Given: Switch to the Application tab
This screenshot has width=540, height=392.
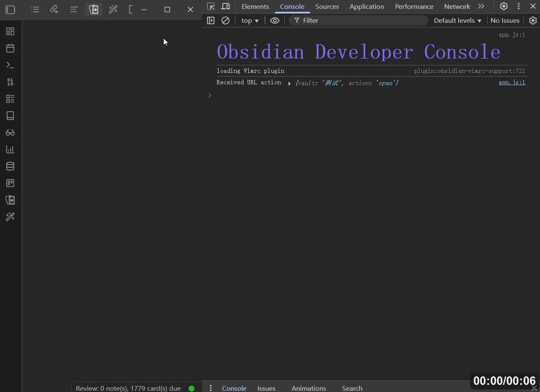Looking at the screenshot, I should click(367, 6).
